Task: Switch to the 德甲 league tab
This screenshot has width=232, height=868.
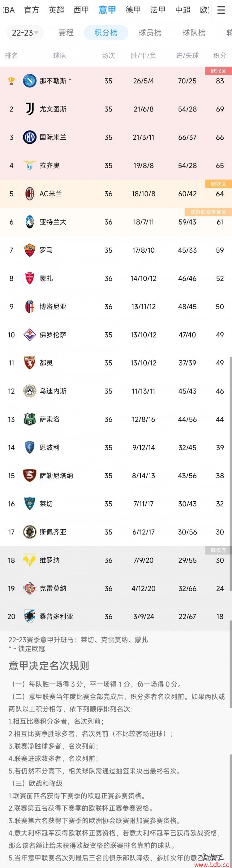Action: 133,10
